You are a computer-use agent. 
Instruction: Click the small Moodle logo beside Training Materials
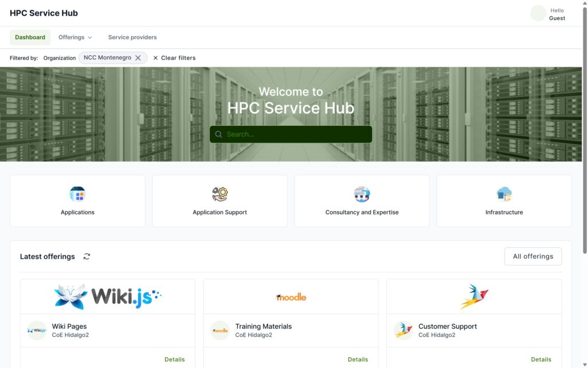coord(220,331)
